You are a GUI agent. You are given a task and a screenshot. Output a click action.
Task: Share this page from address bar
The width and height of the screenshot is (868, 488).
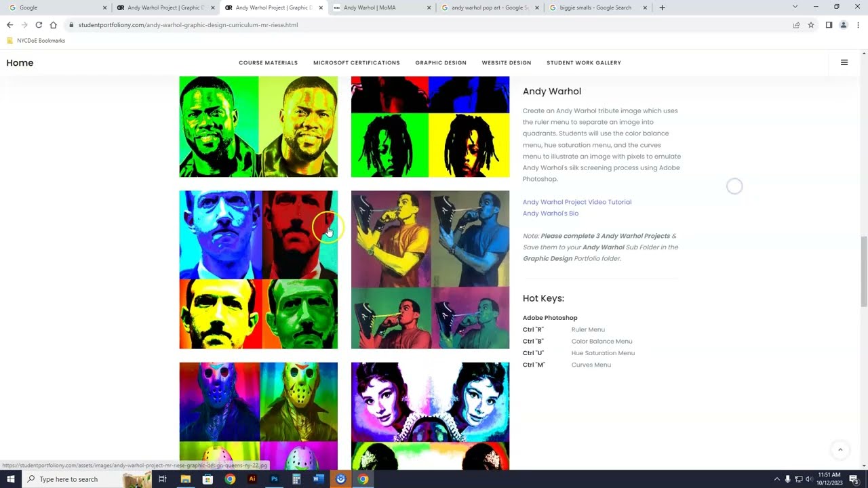(796, 25)
